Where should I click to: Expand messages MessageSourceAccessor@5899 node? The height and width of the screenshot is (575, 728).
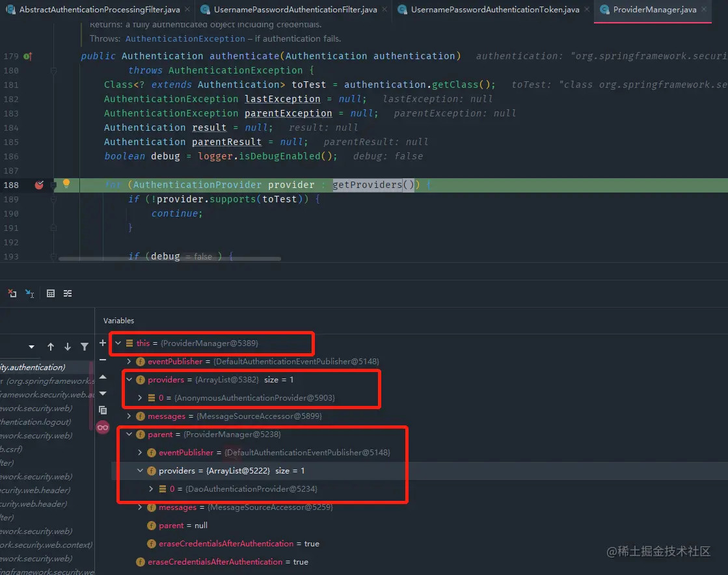[129, 416]
